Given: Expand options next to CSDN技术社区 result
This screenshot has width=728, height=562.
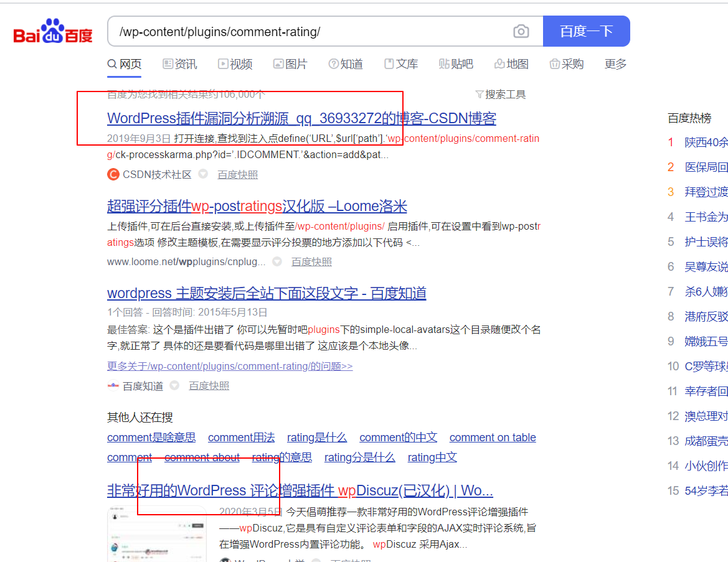Looking at the screenshot, I should [x=203, y=175].
